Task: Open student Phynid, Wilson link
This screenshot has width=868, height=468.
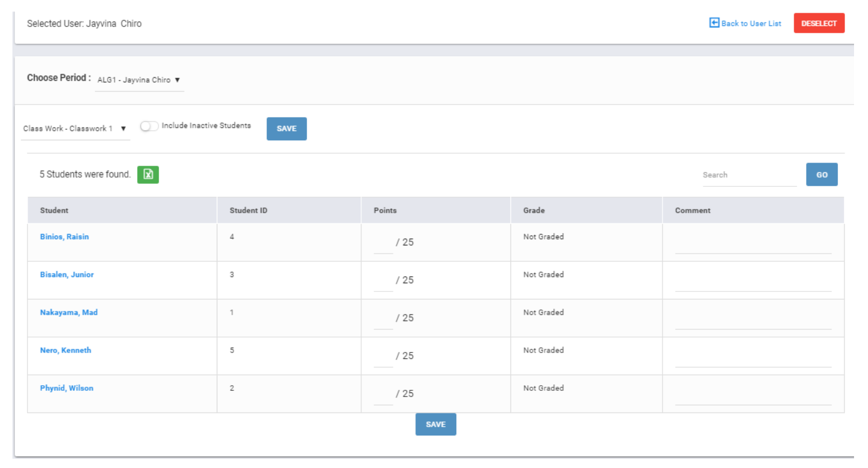Action: 66,388
